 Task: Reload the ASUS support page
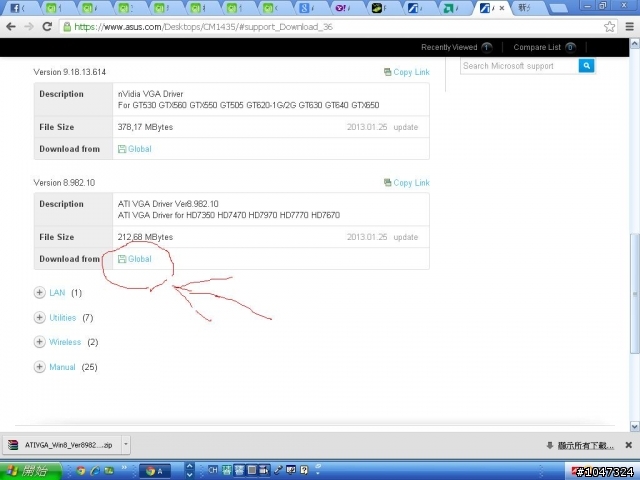[47, 27]
